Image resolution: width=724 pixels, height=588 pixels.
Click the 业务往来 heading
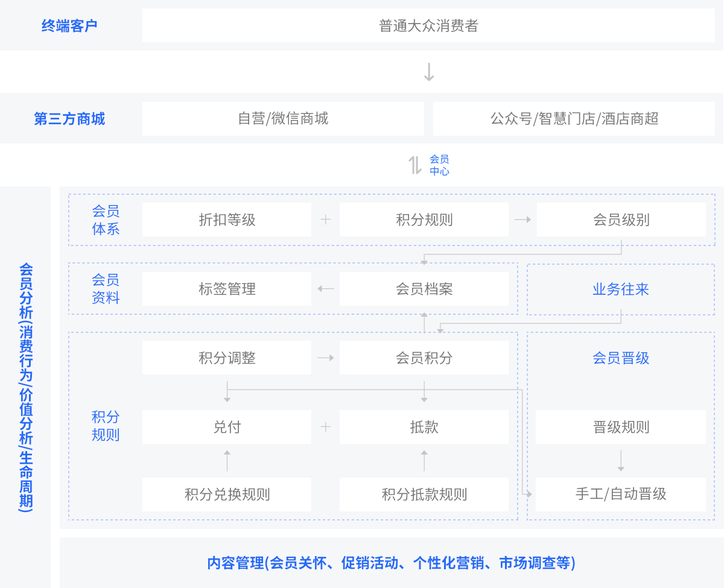click(x=621, y=289)
